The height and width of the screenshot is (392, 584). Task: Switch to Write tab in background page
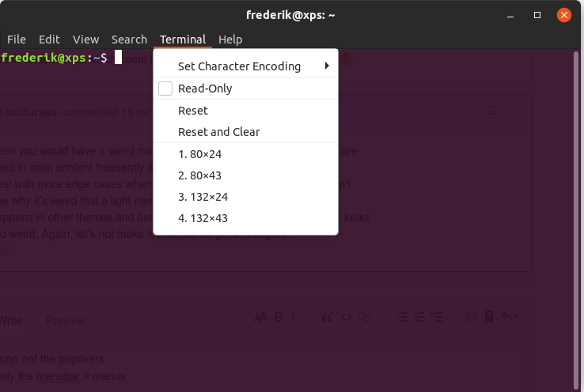tap(11, 321)
